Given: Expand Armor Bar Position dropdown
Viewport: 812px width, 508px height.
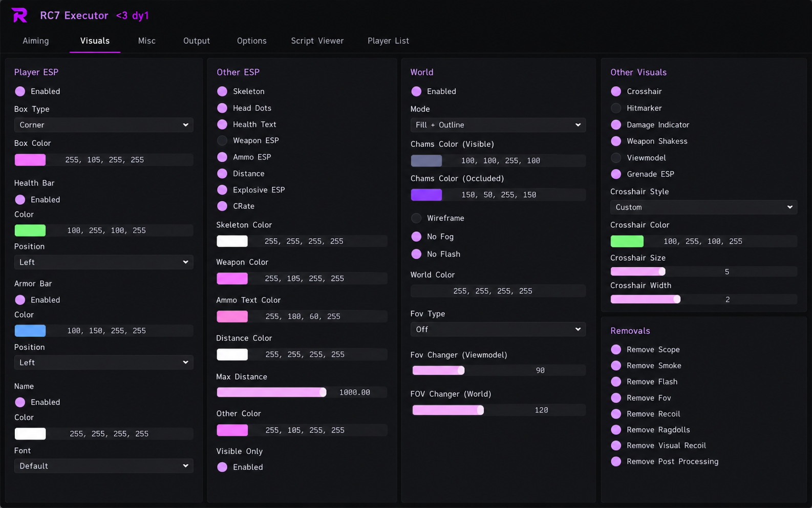Looking at the screenshot, I should [103, 363].
